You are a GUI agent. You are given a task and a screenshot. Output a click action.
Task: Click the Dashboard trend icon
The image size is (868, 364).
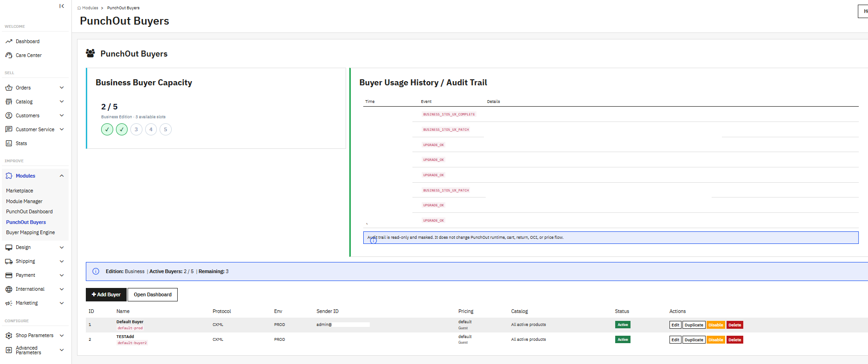tap(9, 41)
